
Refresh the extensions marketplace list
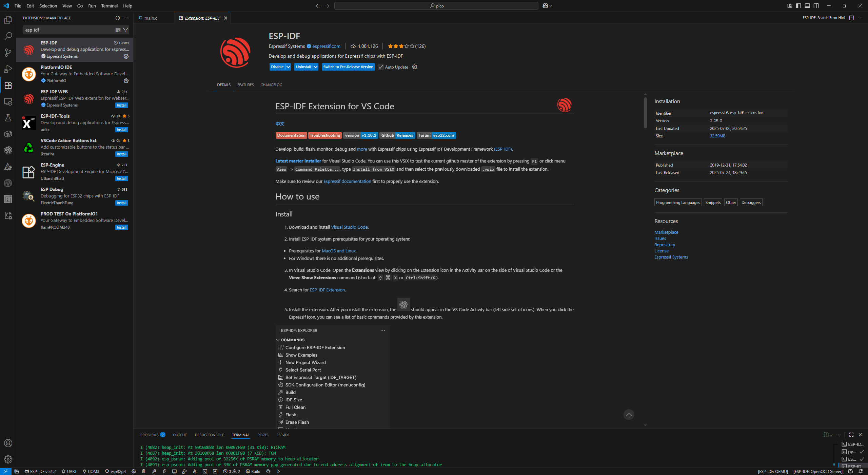(117, 18)
